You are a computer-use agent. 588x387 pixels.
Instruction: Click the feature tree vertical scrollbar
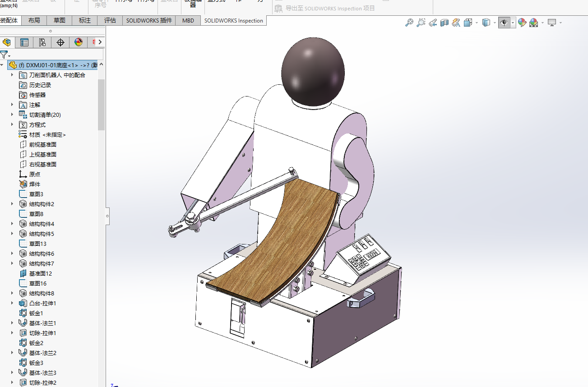pyautogui.click(x=101, y=105)
